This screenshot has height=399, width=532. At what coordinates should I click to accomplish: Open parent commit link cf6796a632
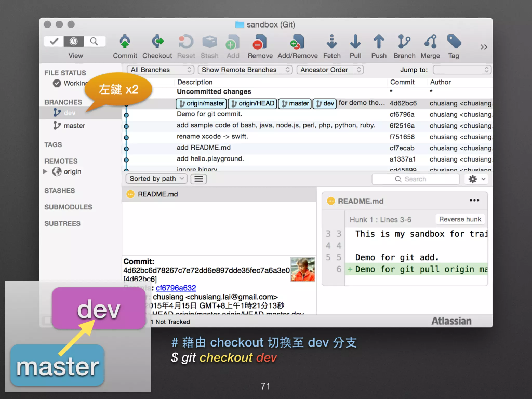pyautogui.click(x=176, y=288)
